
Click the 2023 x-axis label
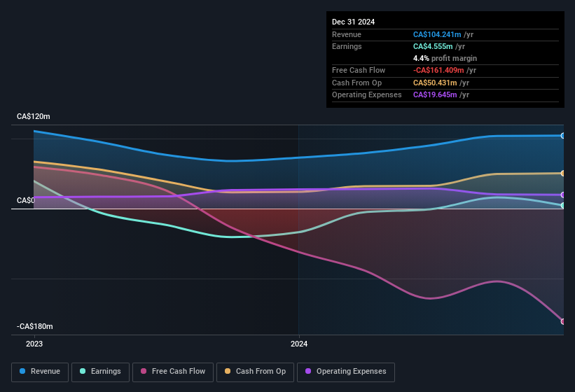coord(34,344)
